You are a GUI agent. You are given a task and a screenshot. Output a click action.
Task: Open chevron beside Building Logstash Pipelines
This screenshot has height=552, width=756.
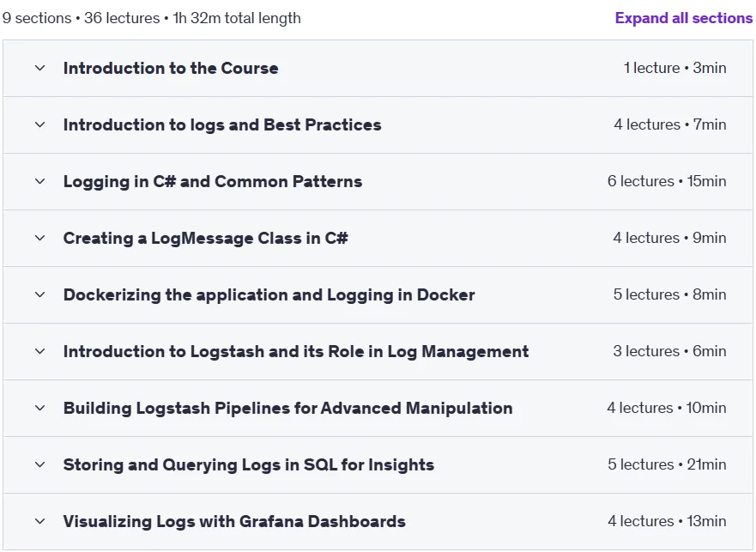(40, 409)
